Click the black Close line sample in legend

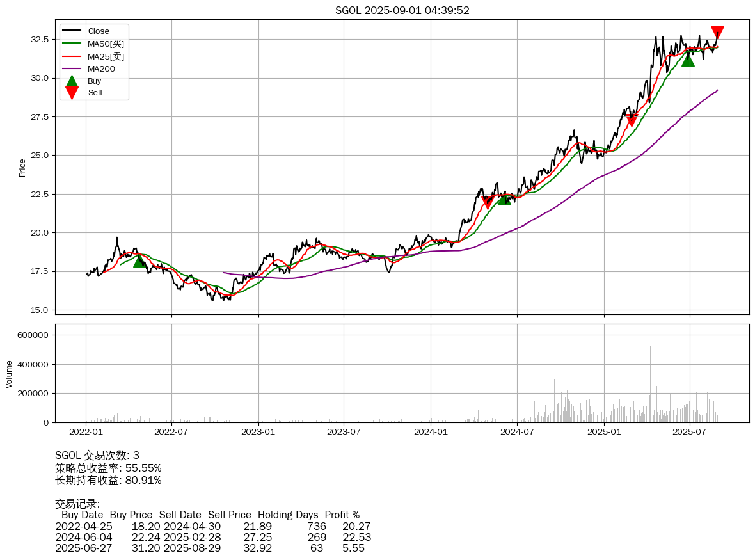coord(72,31)
